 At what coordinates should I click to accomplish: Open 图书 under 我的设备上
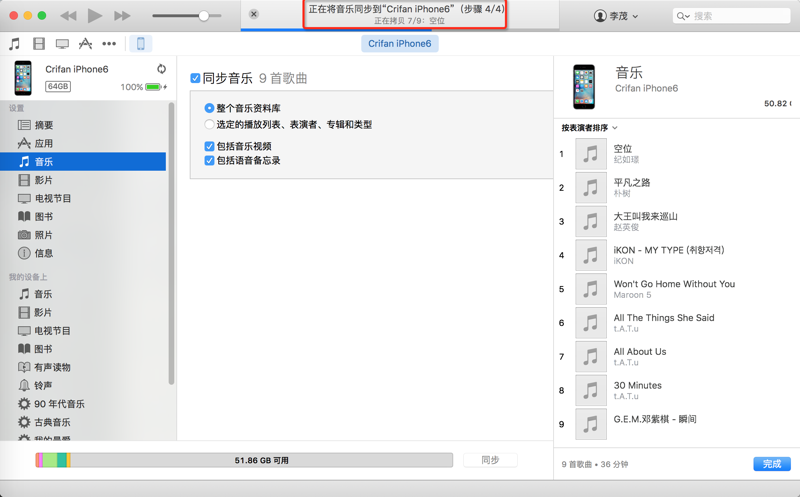(83, 349)
